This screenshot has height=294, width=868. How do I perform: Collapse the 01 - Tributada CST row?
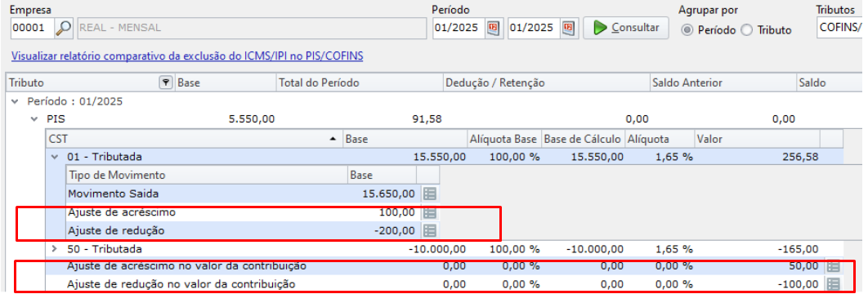[54, 157]
